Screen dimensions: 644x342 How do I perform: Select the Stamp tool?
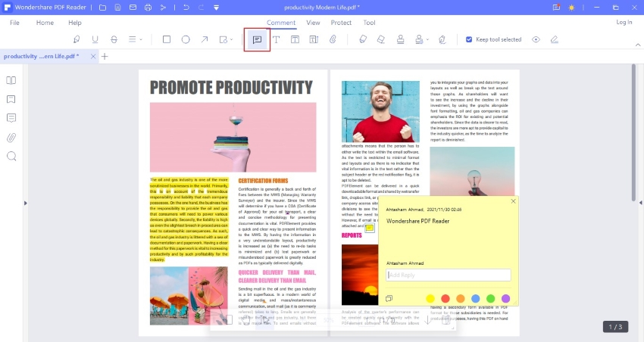pyautogui.click(x=401, y=39)
